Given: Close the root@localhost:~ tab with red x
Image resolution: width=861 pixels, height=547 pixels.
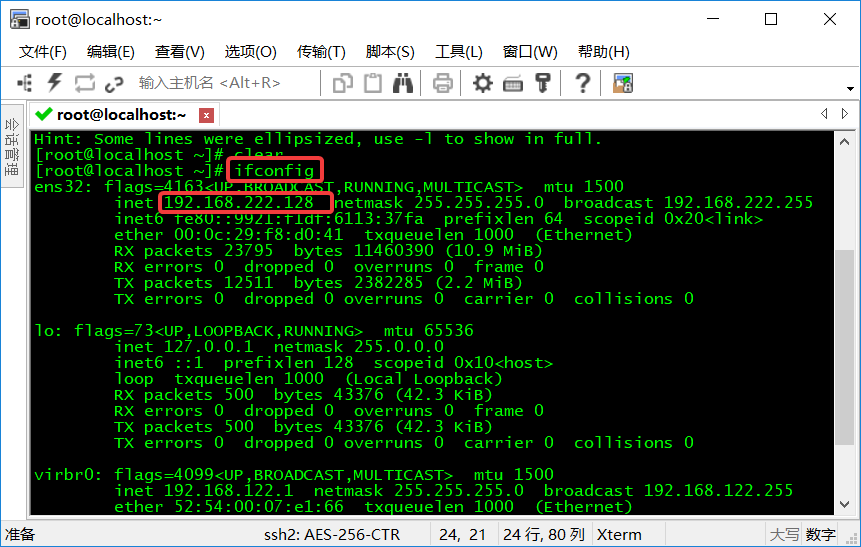Looking at the screenshot, I should (206, 115).
